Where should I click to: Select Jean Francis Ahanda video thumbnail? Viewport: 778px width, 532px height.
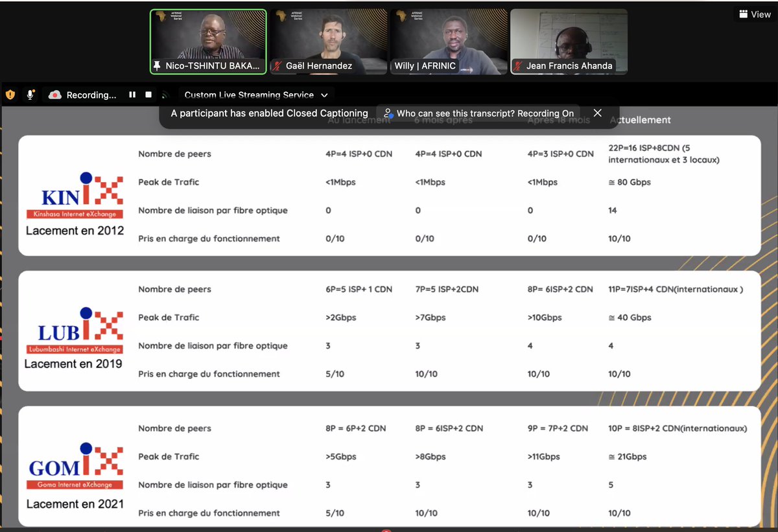coord(569,42)
